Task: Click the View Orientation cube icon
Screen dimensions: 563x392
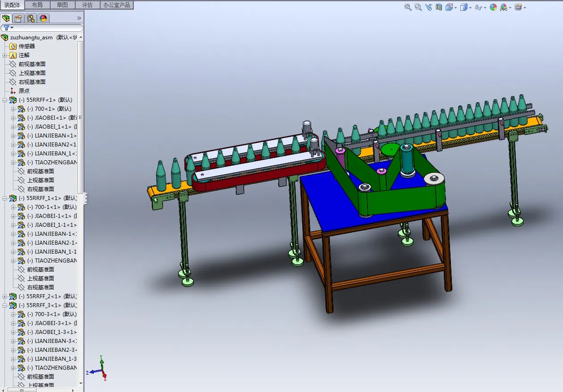Action: click(449, 7)
